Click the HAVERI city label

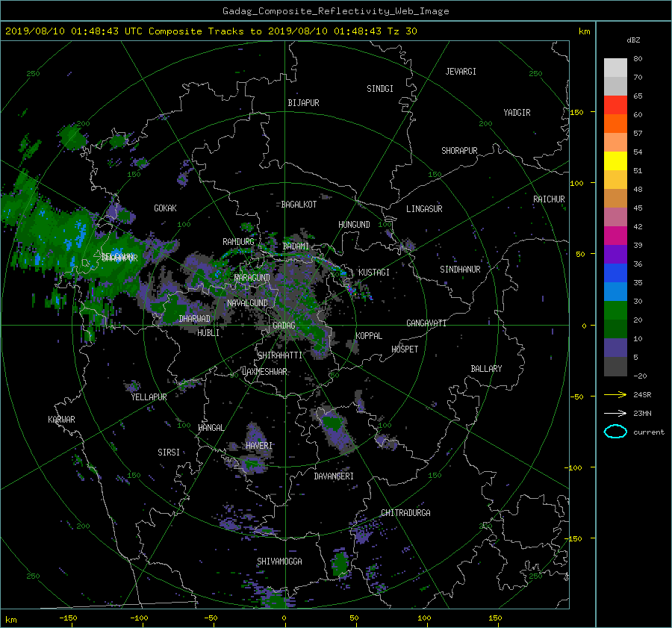(x=259, y=446)
